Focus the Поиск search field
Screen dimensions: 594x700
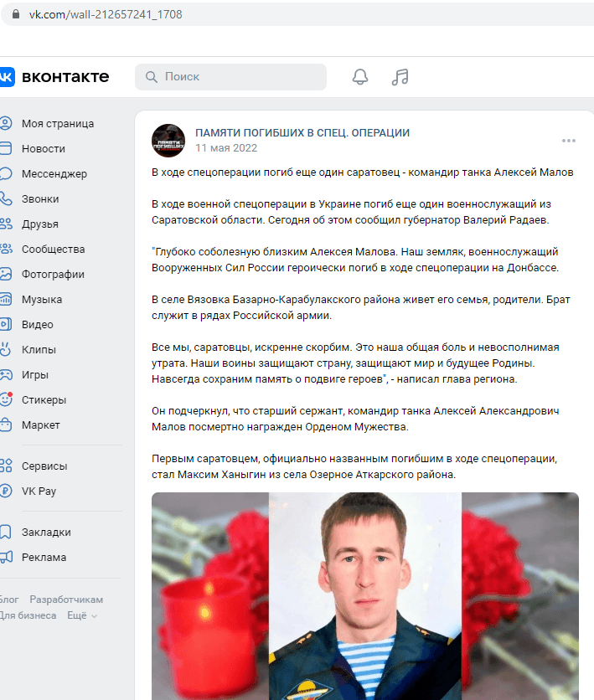[x=230, y=77]
